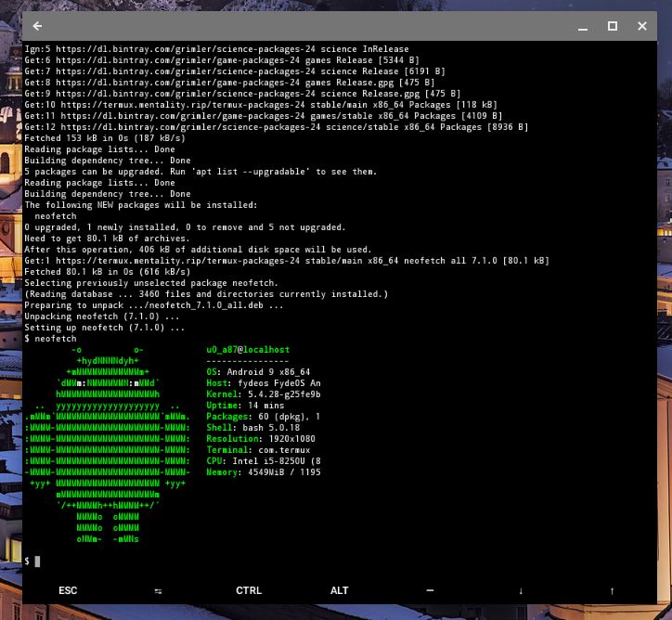672x620 pixels.
Task: Click the 'Ign:5' science InRelease line
Action: (216, 49)
